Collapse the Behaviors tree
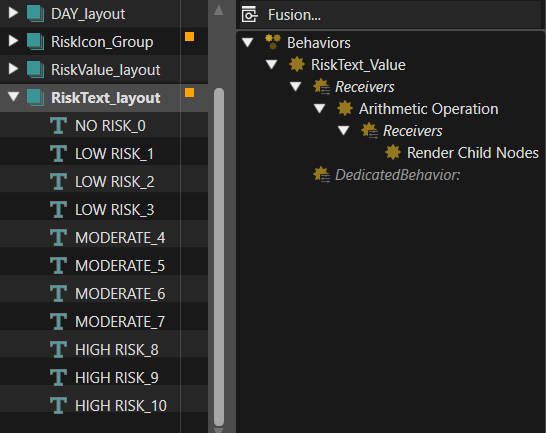Screen dimensions: 546x433 [248, 42]
